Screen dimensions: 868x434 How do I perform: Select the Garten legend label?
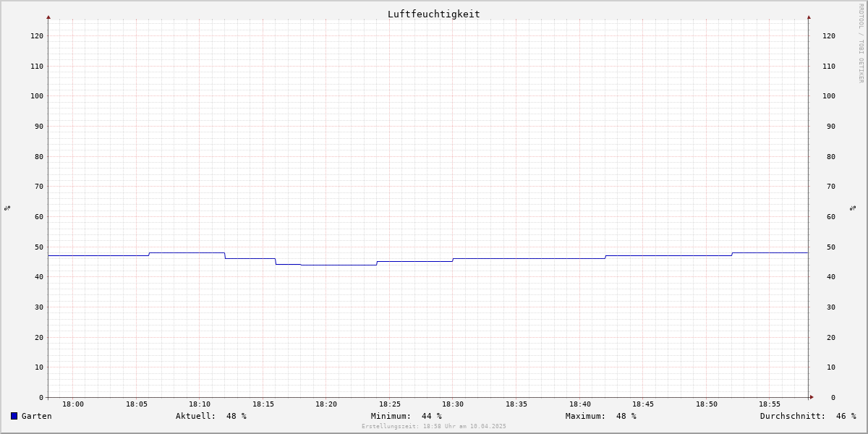37,416
